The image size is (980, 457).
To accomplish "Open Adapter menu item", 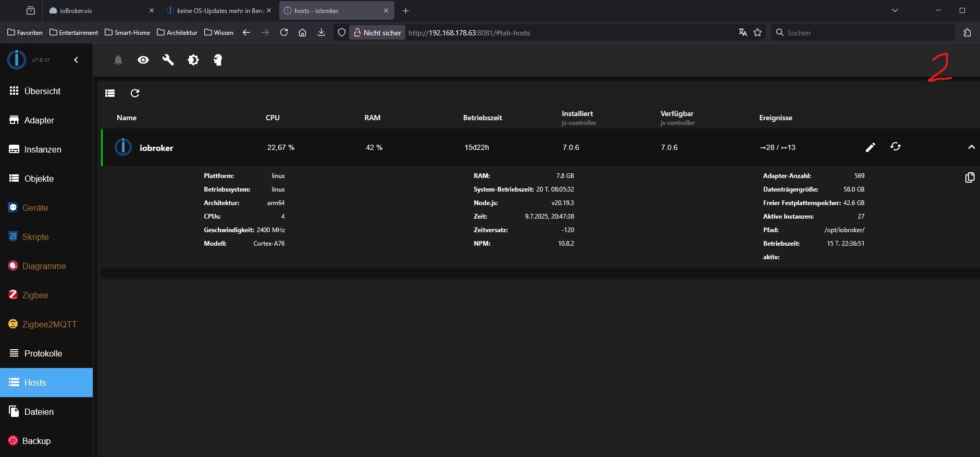I will (x=46, y=120).
